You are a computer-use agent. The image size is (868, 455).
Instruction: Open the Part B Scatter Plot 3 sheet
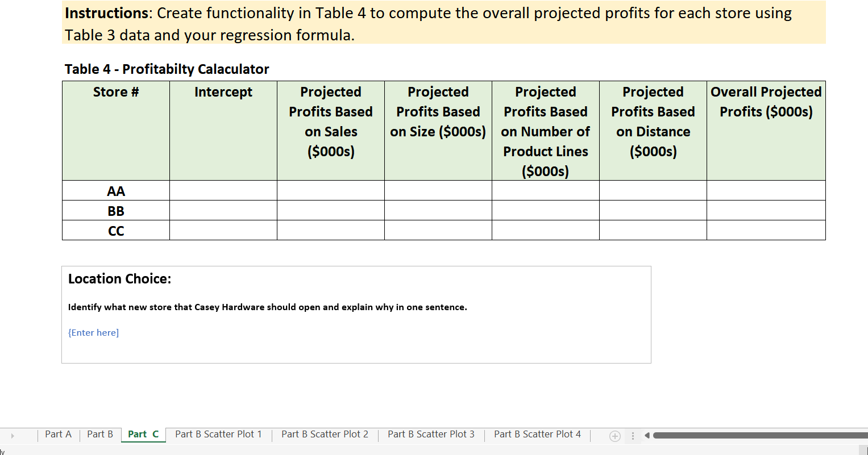pos(431,434)
